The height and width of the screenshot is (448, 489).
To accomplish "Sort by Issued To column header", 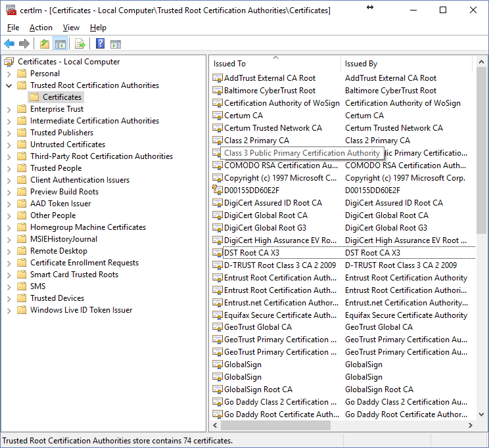I will 275,64.
